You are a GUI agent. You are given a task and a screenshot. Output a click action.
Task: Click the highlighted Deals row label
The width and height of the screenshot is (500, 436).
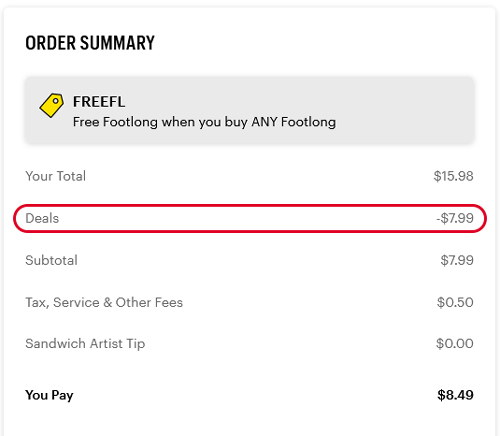point(42,218)
